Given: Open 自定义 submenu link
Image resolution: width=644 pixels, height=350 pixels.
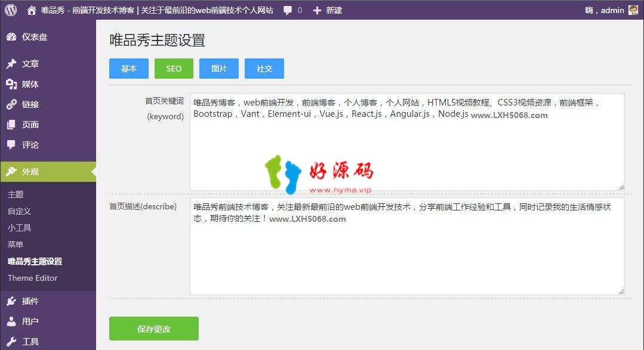Looking at the screenshot, I should click(19, 211).
